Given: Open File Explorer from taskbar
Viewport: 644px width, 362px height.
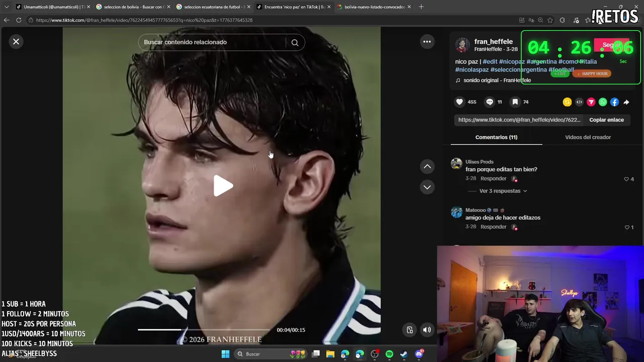Looking at the screenshot, I should click(331, 354).
